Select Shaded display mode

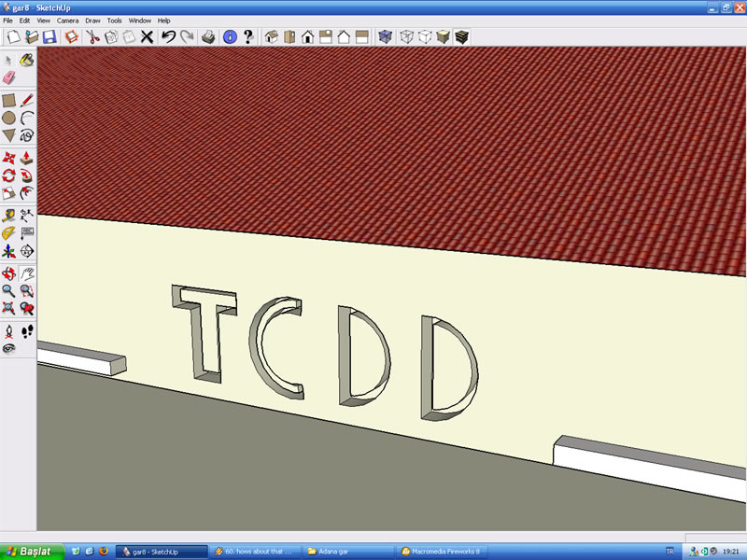coord(443,36)
